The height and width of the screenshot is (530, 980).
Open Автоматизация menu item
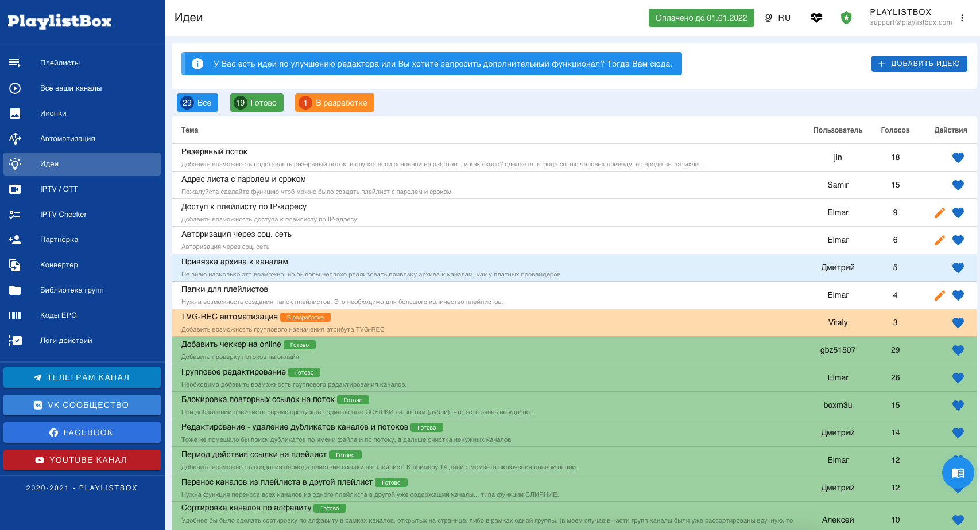82,139
